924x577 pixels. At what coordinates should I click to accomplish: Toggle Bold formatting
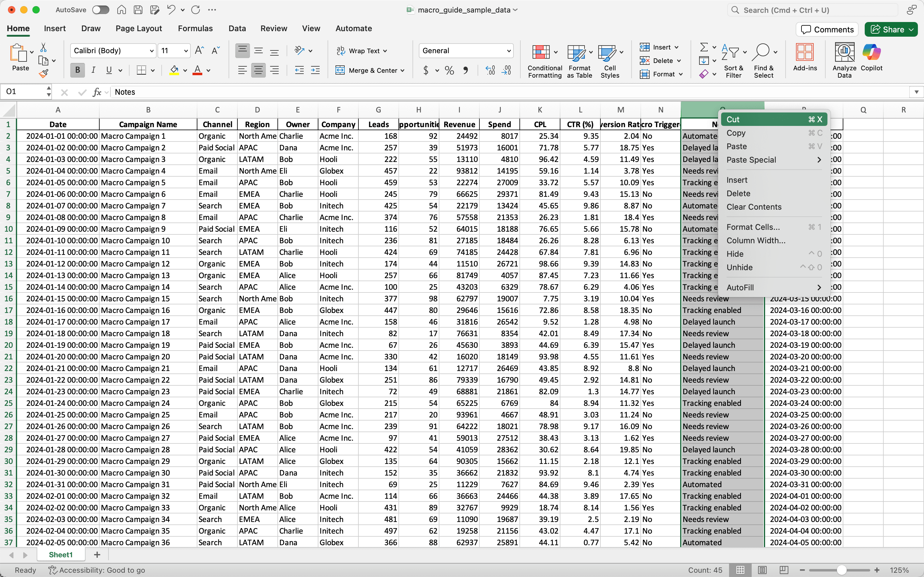tap(77, 70)
